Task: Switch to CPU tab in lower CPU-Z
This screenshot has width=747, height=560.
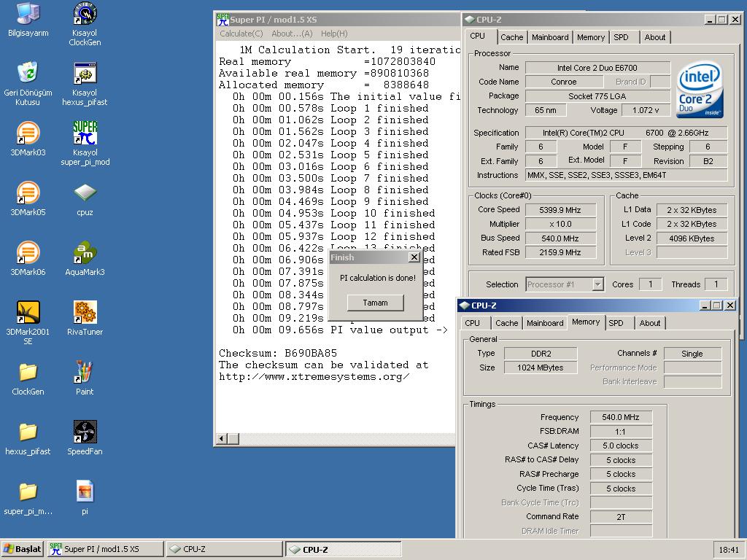Action: (x=473, y=323)
